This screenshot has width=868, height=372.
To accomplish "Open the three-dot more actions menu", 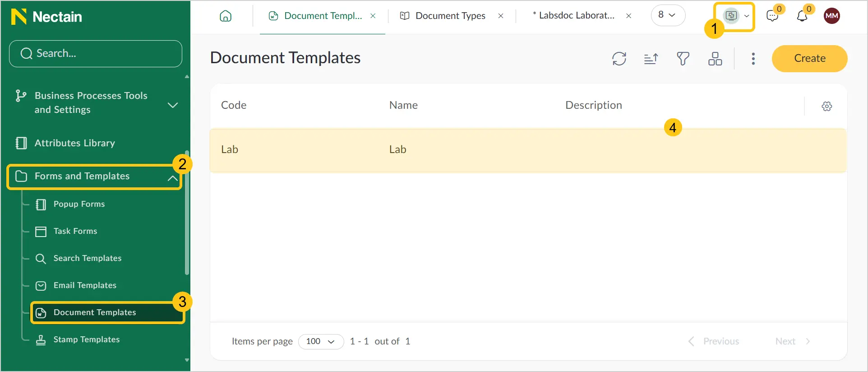I will point(753,59).
